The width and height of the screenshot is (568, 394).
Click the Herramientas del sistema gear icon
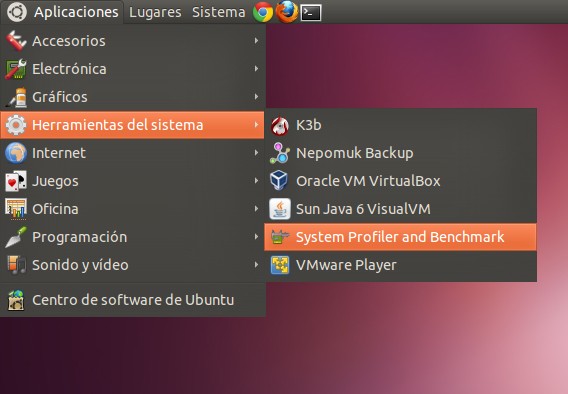pos(16,125)
